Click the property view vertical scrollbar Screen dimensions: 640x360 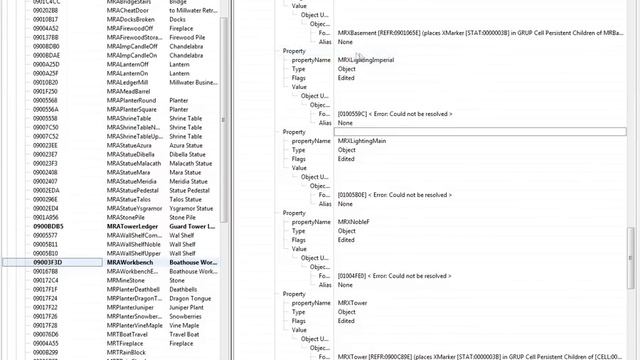(631, 257)
